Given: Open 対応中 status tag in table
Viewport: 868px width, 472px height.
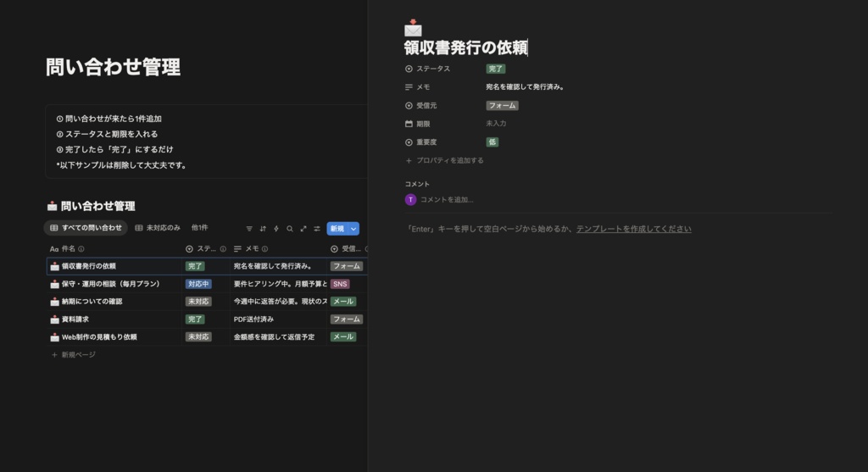Looking at the screenshot, I should [x=198, y=284].
